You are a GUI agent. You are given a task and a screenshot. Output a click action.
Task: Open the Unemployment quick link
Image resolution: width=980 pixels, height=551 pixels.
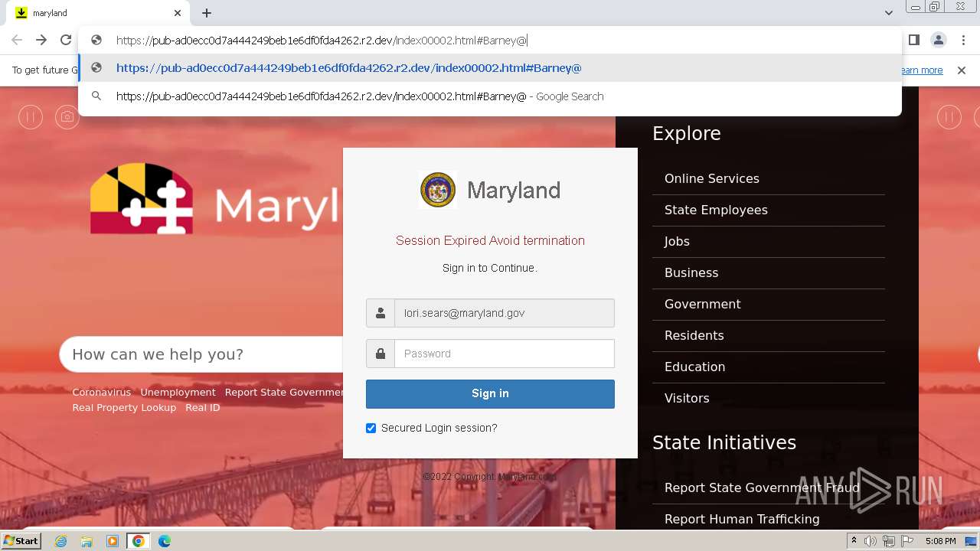[x=178, y=392]
